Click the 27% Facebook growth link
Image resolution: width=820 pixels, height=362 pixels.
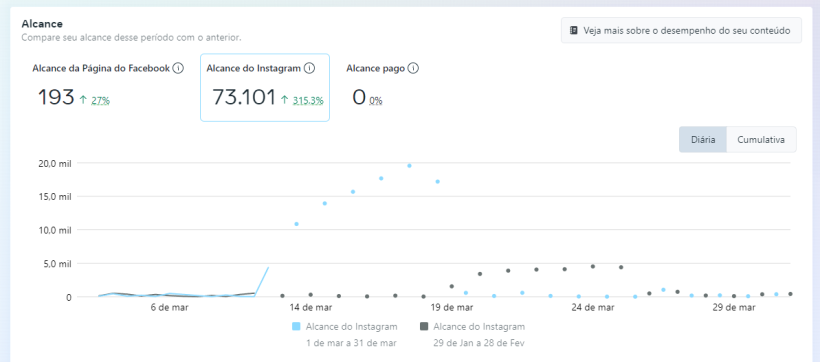100,101
